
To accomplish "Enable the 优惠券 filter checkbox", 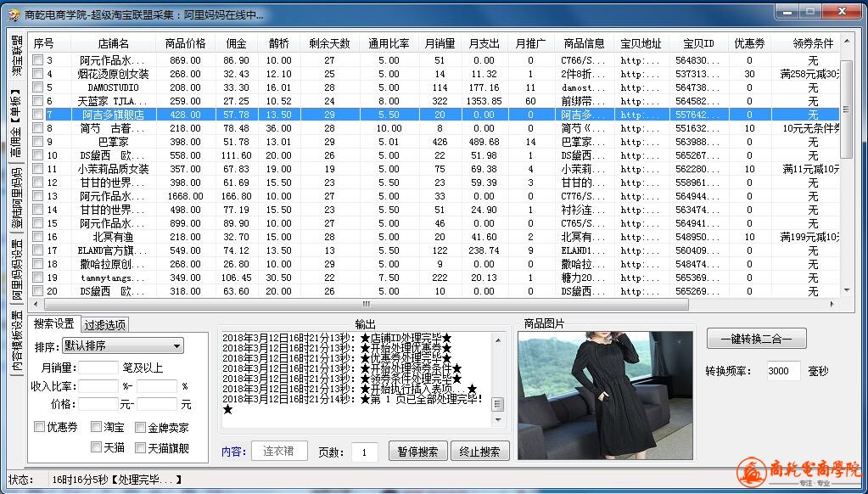I will tap(39, 427).
